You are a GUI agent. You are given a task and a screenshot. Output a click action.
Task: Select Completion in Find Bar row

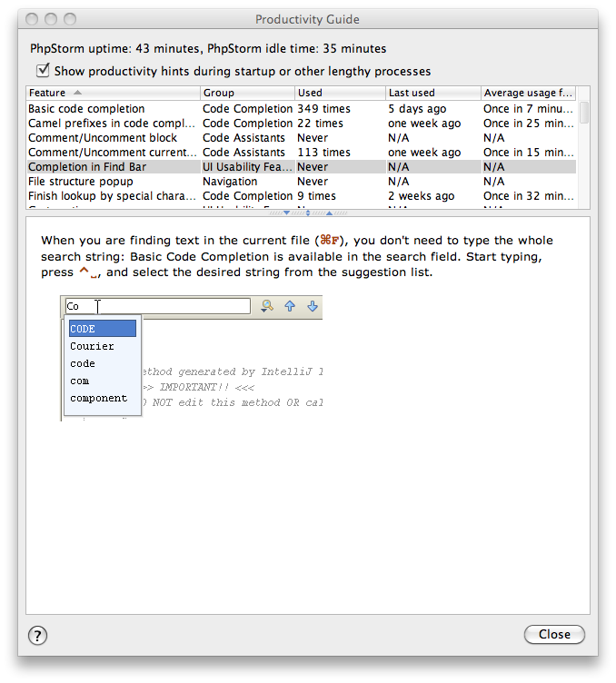(x=301, y=167)
